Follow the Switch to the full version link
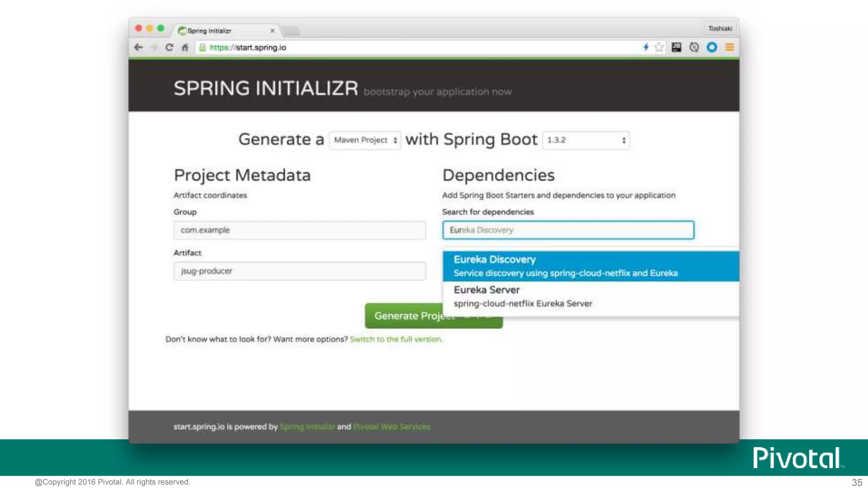 (396, 339)
